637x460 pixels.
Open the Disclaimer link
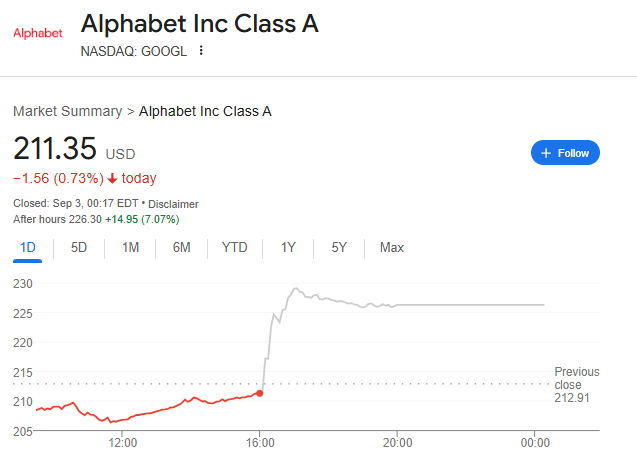174,203
